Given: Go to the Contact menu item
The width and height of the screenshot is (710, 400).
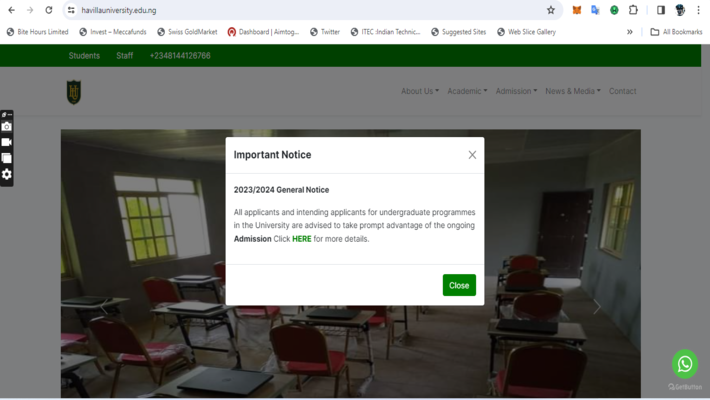Looking at the screenshot, I should [x=622, y=91].
